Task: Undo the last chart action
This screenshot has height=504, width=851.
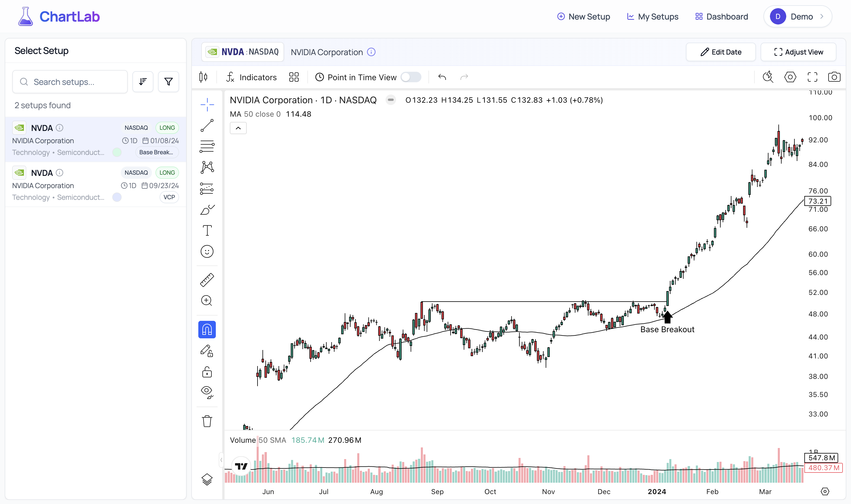Action: (x=442, y=77)
